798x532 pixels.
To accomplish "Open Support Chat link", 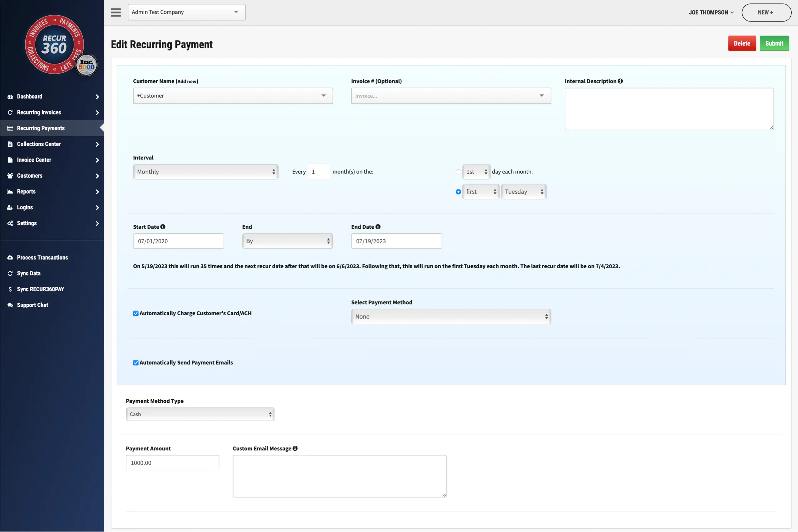I will click(33, 305).
